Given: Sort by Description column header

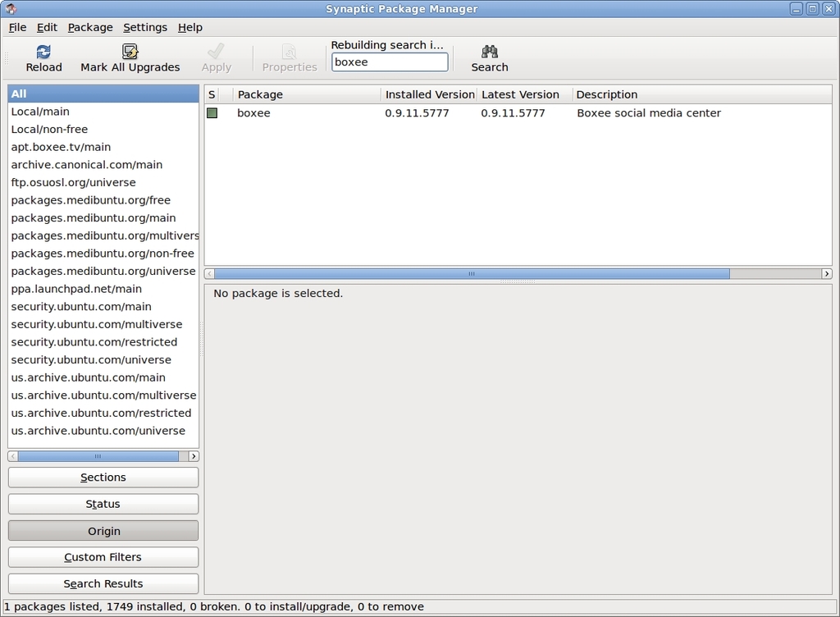Looking at the screenshot, I should coord(702,95).
